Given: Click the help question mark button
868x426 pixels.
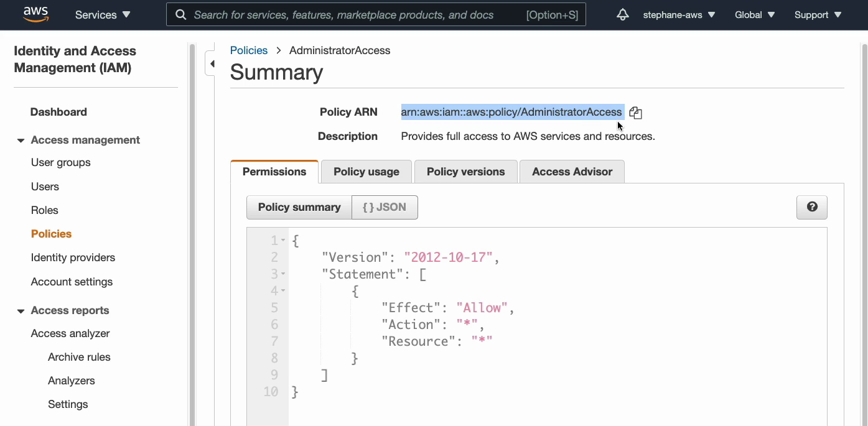Looking at the screenshot, I should point(812,207).
